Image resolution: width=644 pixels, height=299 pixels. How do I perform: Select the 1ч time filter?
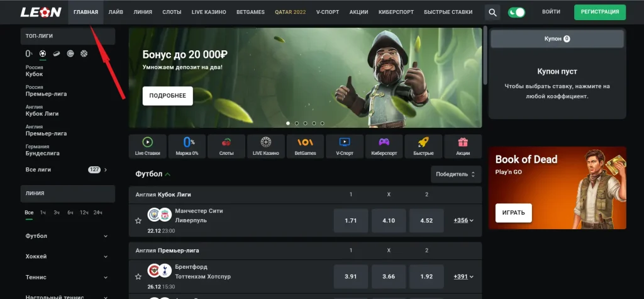coord(43,213)
